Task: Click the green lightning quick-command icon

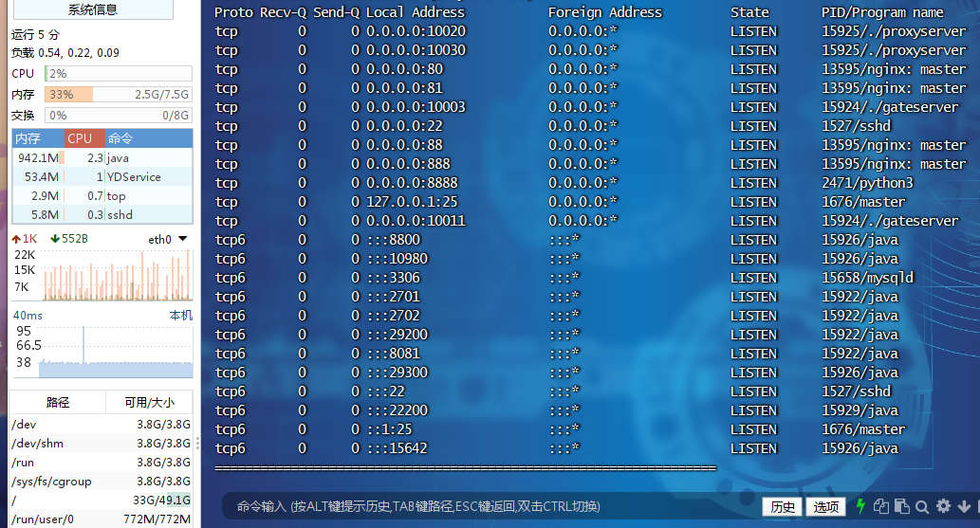Action: click(x=860, y=506)
